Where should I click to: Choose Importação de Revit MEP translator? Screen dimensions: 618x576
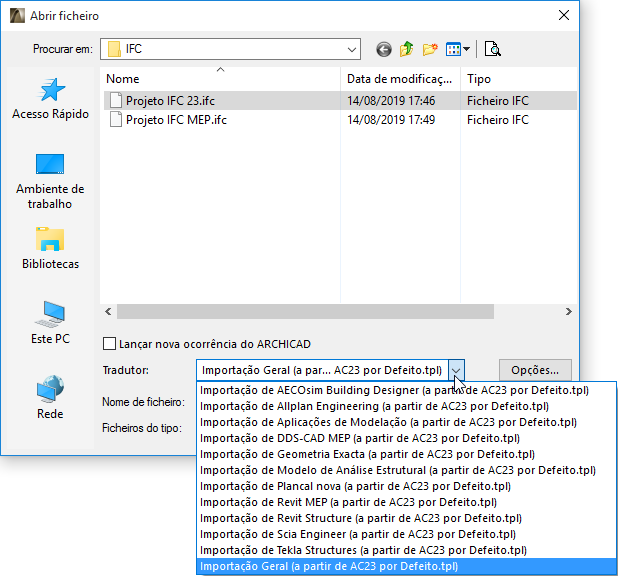[406, 502]
